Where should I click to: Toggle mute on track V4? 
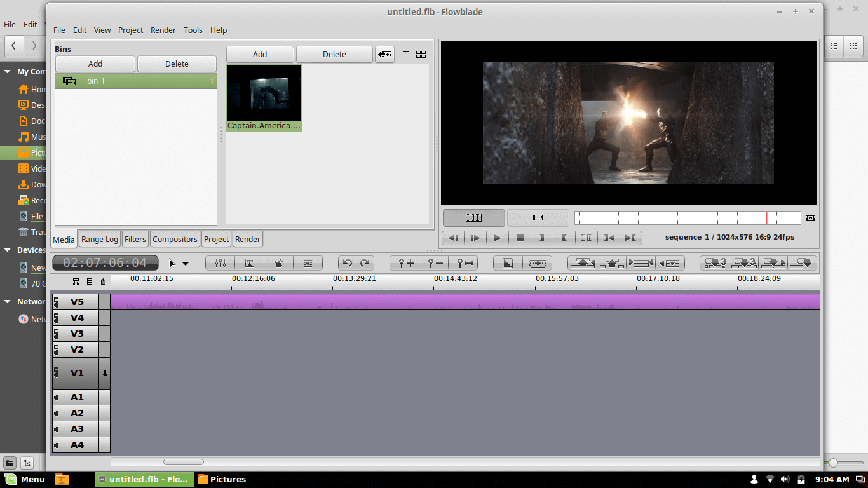(x=56, y=318)
